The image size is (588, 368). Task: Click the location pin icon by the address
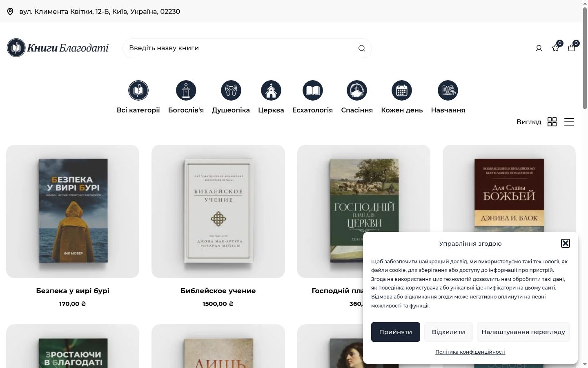10,11
